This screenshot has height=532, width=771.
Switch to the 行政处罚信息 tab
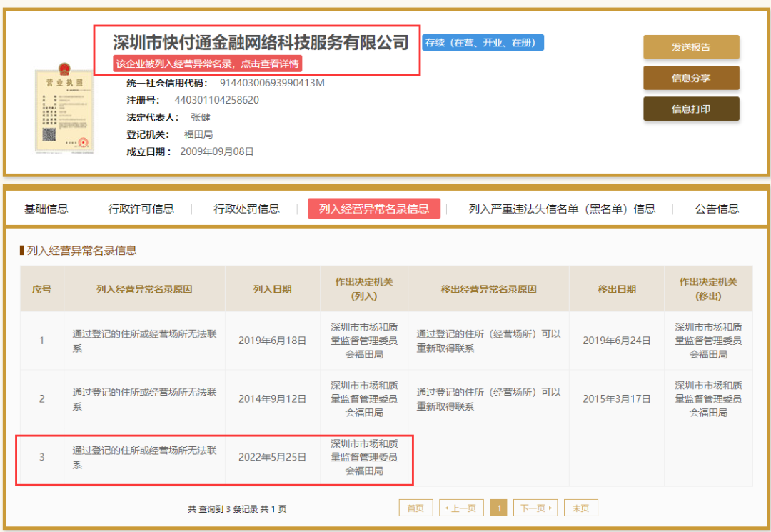[246, 209]
